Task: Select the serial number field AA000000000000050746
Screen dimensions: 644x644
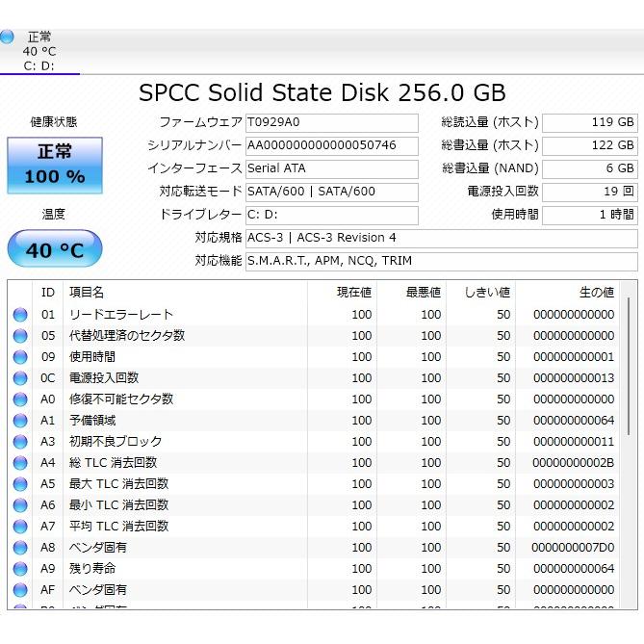Action: point(332,145)
